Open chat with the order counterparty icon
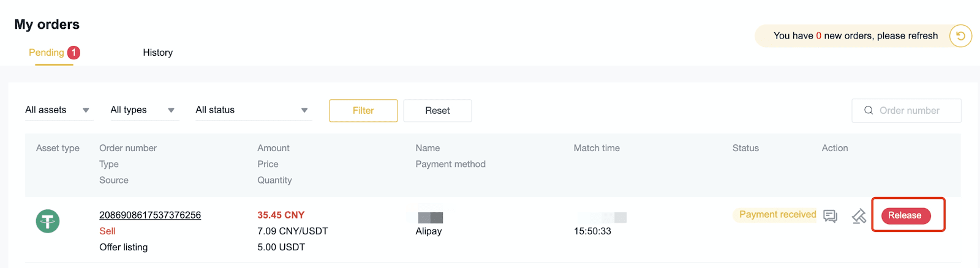Screen dimensions: 980x268 [x=830, y=216]
